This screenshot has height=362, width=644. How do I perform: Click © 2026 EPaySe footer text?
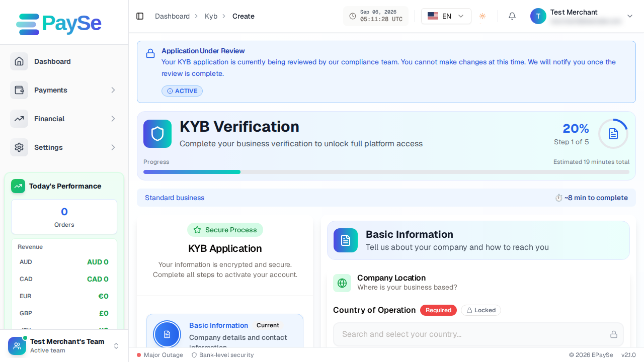(x=591, y=355)
